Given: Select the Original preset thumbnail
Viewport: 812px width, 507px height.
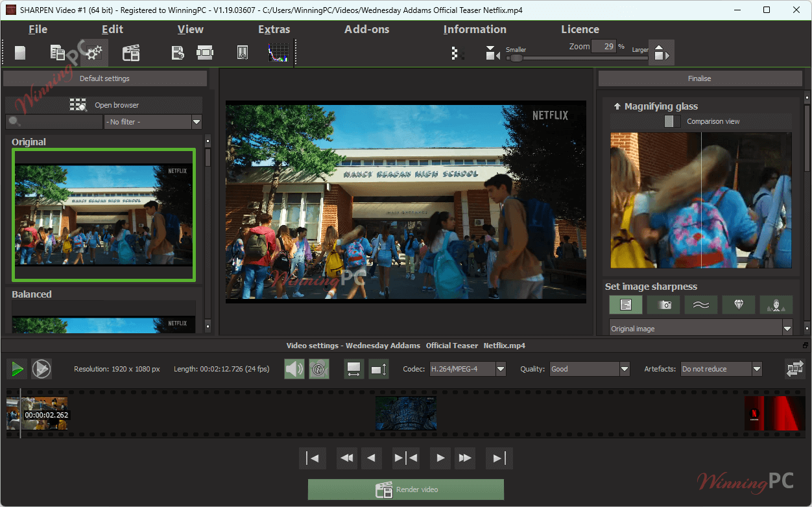Looking at the screenshot, I should (103, 215).
